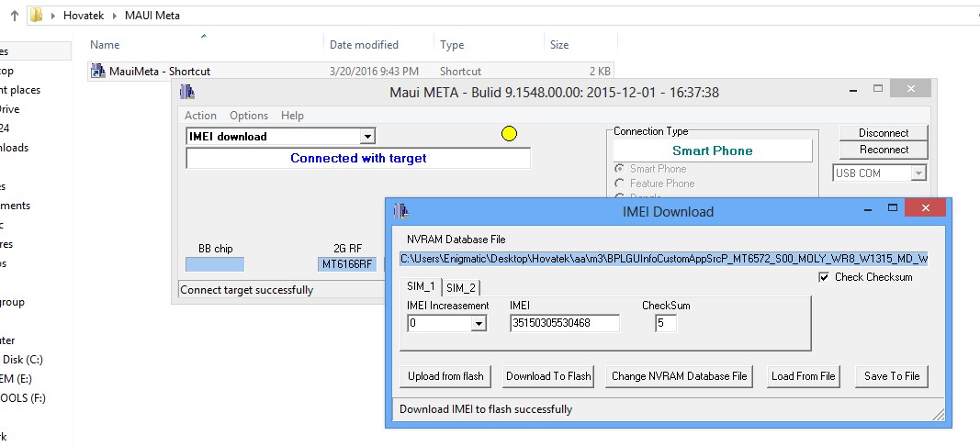Open the Help menu
The width and height of the screenshot is (980, 446).
[x=292, y=116]
